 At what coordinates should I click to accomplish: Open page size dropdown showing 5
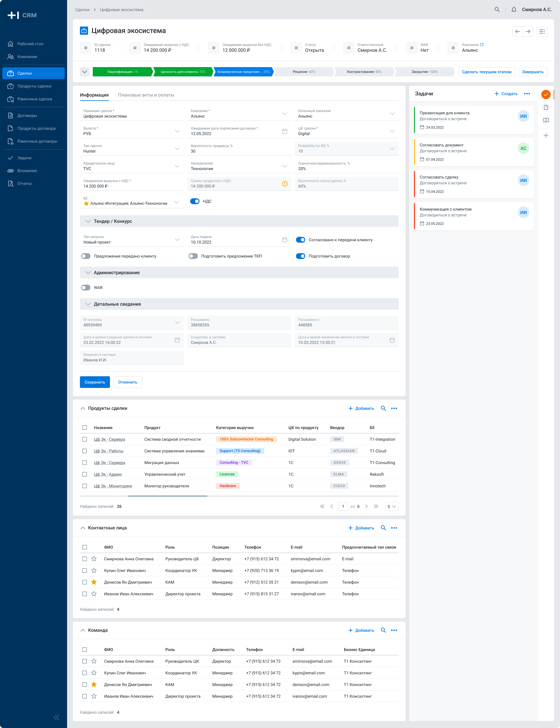[x=392, y=506]
